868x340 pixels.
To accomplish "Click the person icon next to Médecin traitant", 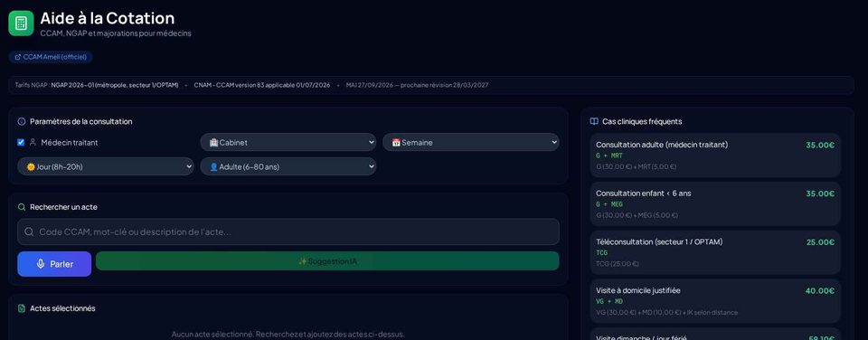I will (33, 142).
